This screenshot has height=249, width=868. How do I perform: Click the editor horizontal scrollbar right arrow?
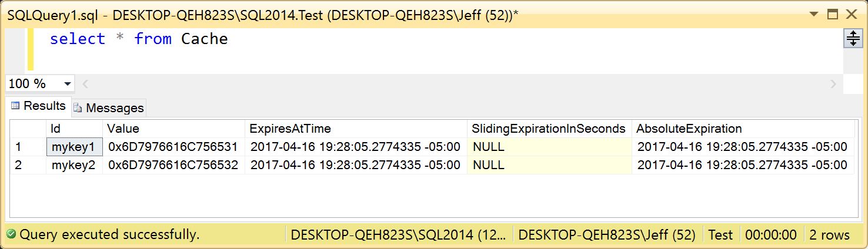(833, 85)
